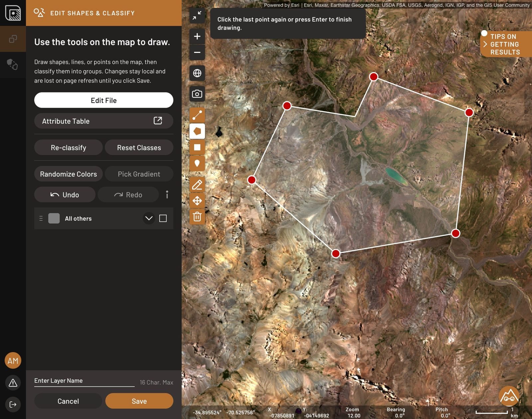This screenshot has height=419, width=532.
Task: Select the move shapes tool
Action: 197,201
